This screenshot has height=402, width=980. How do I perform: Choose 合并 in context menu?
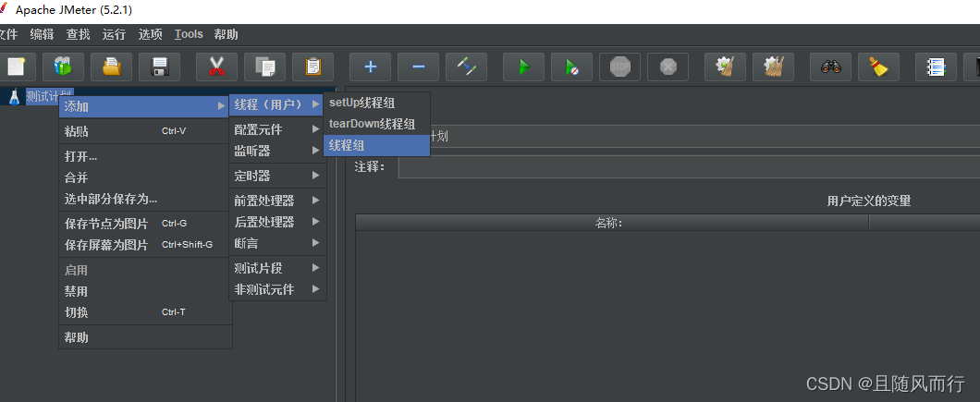(144, 177)
